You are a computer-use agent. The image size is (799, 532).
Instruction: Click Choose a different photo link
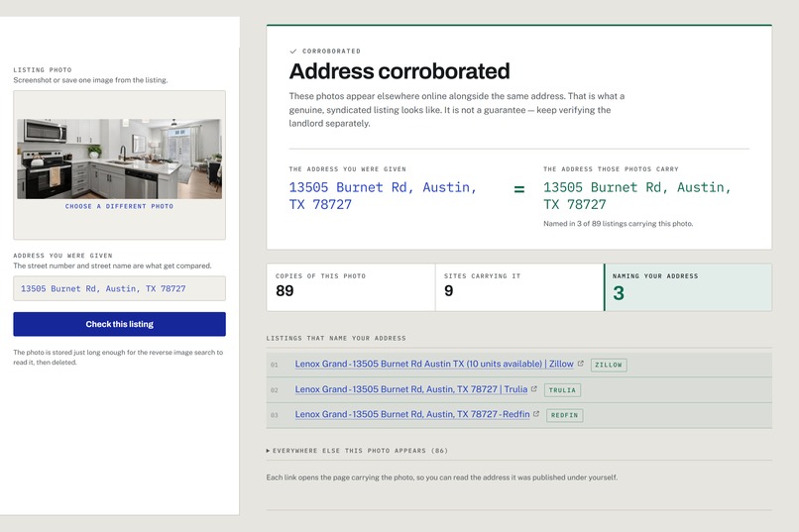pos(119,206)
